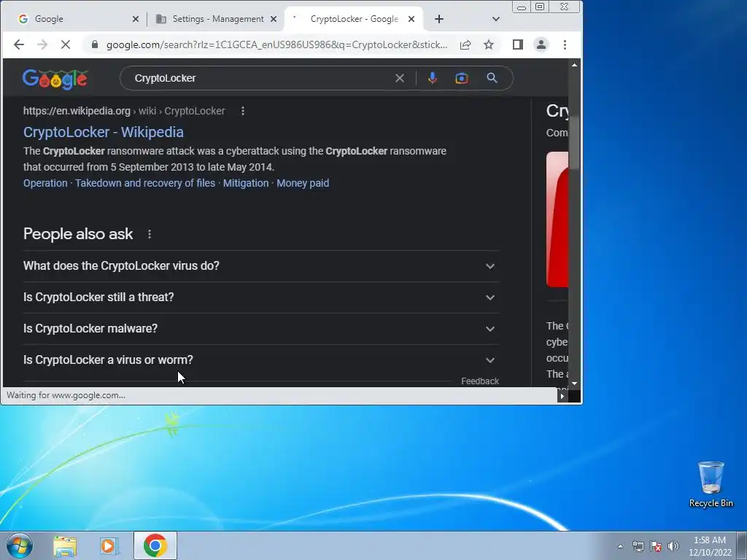Click the forward navigation arrow
Viewport: 747px width, 560px height.
[x=42, y=44]
